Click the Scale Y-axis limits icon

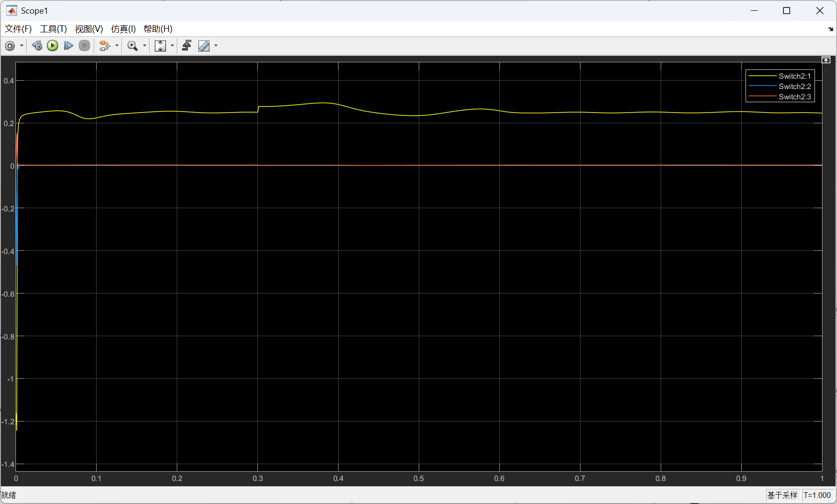pos(160,46)
